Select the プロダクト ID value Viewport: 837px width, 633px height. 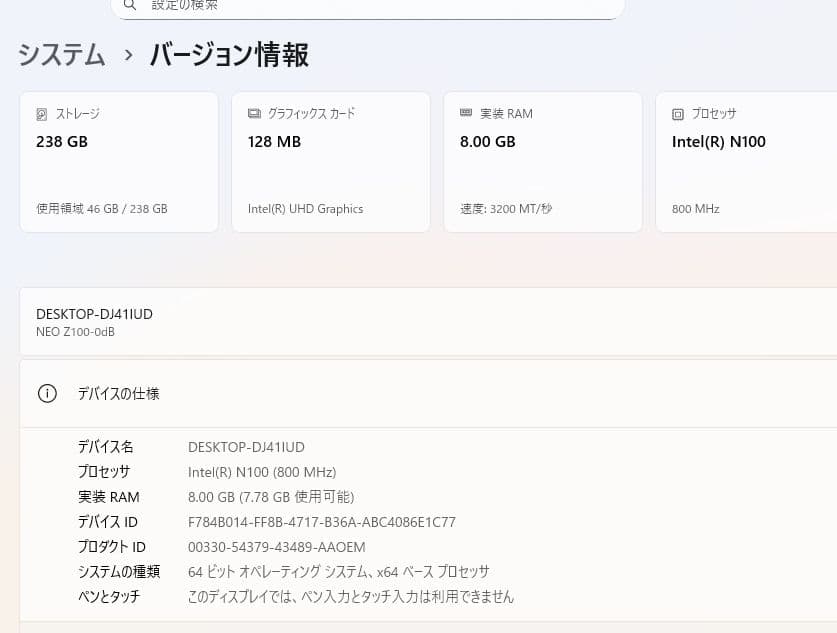coord(277,546)
